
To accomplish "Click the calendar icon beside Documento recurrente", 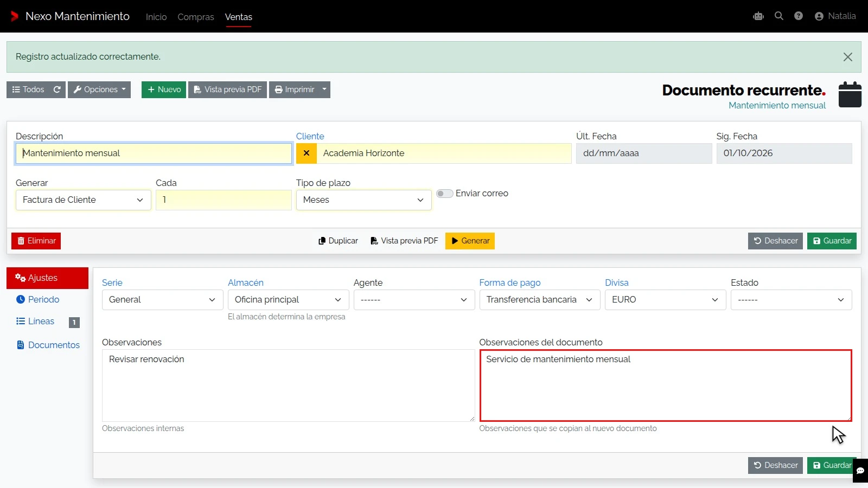I will pos(850,95).
